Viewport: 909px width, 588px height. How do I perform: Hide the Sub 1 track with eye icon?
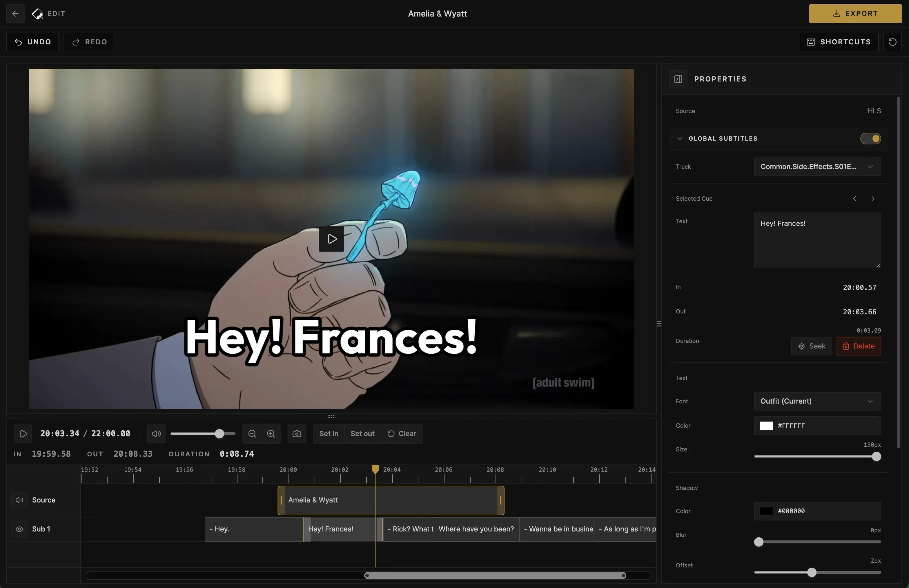coord(19,529)
